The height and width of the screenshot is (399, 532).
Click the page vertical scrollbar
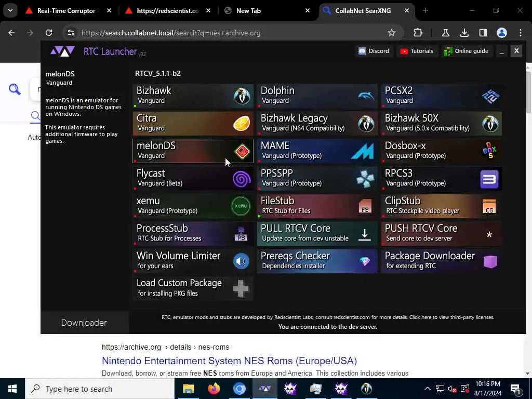528,220
